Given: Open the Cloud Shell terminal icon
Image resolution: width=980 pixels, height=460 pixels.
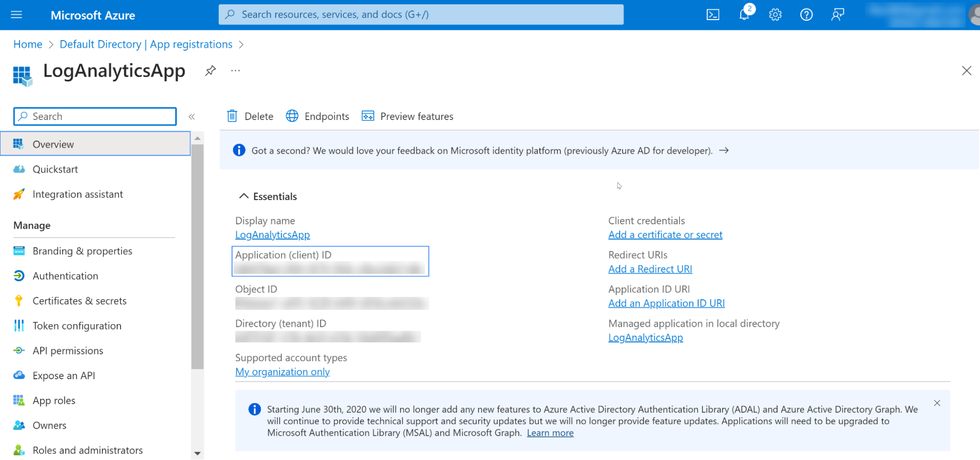Looking at the screenshot, I should click(x=713, y=15).
